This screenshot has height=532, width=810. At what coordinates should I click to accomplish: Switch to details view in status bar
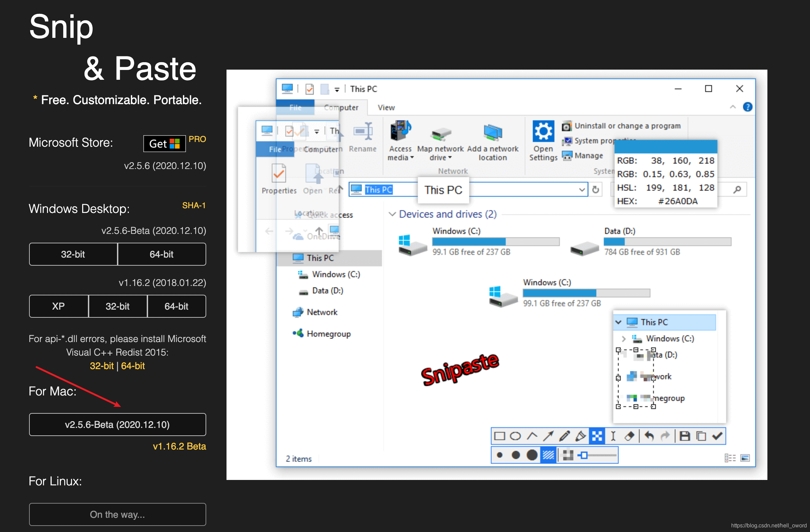click(x=729, y=458)
